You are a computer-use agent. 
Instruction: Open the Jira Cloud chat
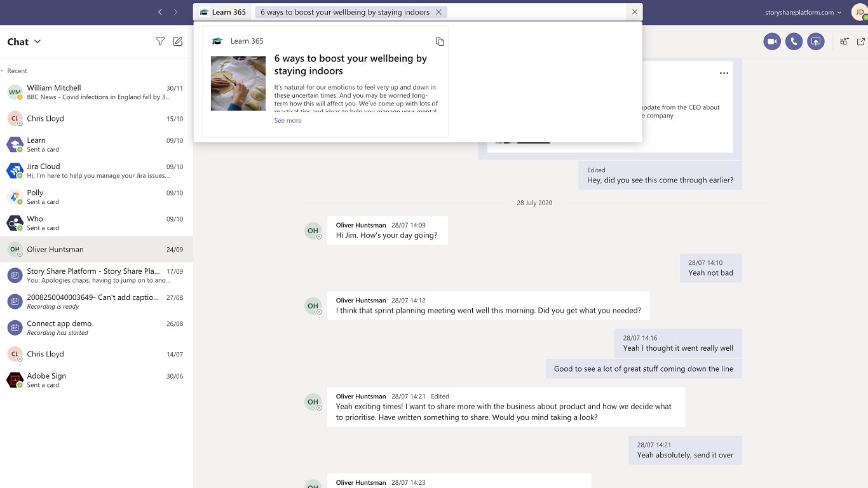(95, 171)
